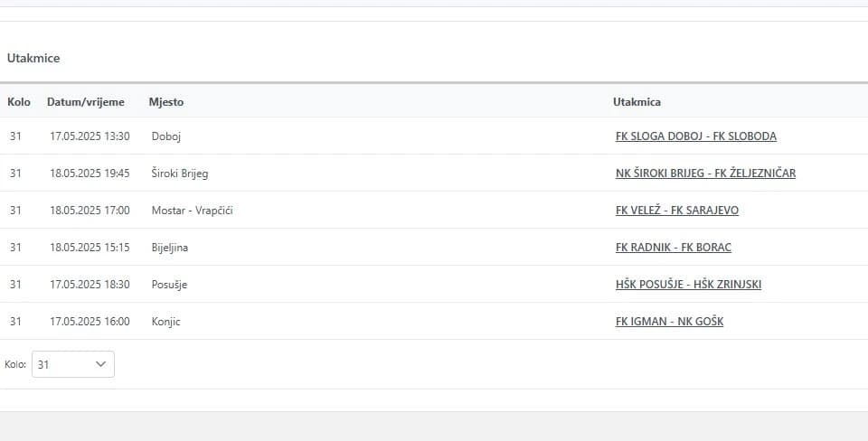Click the chevron arrow in the Kolo selector
Viewport: 868px width, 441px height.
(x=100, y=364)
